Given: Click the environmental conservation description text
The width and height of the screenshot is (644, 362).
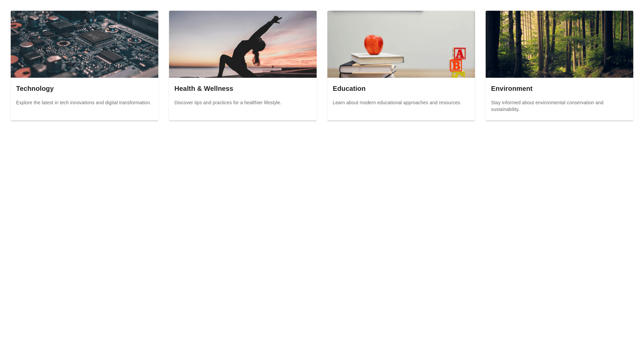Looking at the screenshot, I should [x=547, y=106].
